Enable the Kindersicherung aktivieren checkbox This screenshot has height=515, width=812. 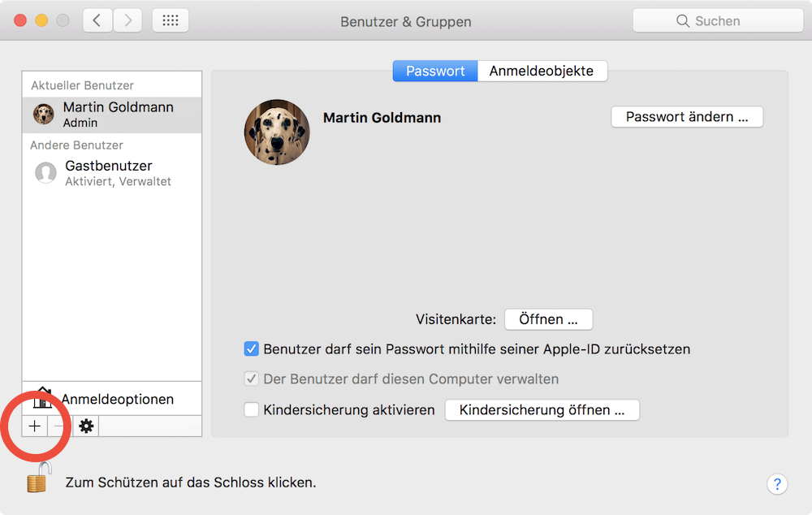click(251, 410)
